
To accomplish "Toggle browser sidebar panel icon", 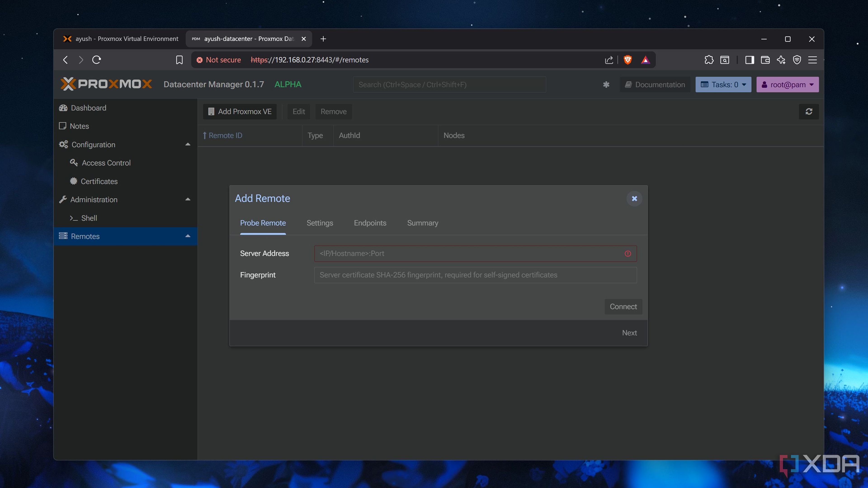I will point(749,60).
